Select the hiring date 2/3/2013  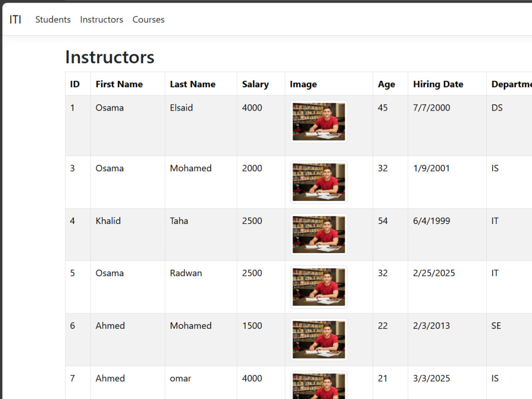pyautogui.click(x=431, y=326)
